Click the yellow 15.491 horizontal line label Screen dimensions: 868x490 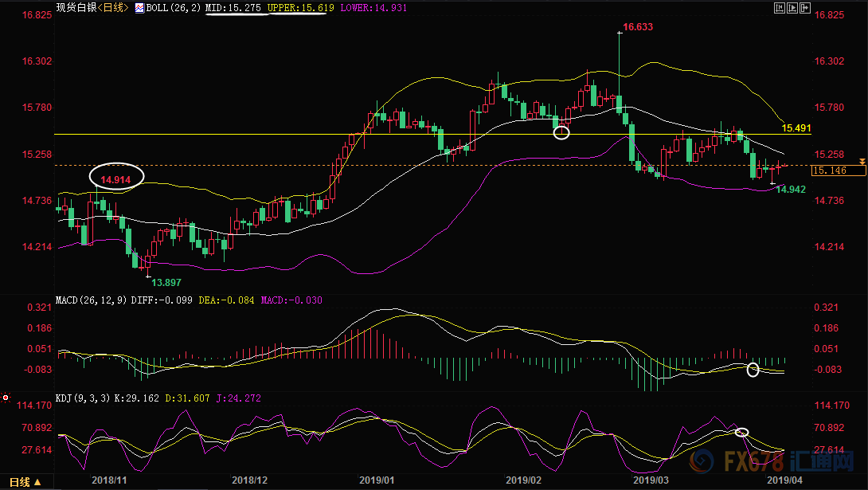coord(796,127)
